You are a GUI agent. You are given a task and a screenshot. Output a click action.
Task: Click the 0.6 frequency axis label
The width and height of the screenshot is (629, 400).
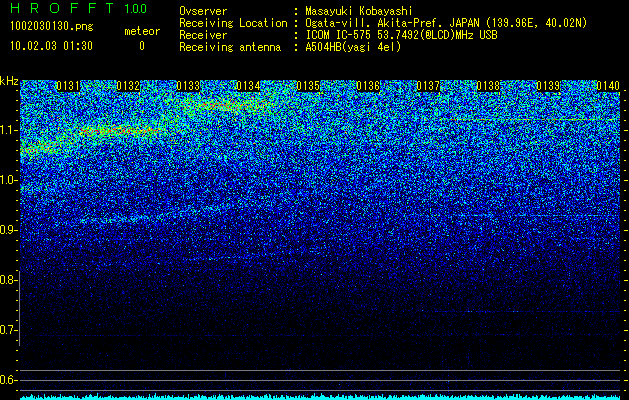9,380
